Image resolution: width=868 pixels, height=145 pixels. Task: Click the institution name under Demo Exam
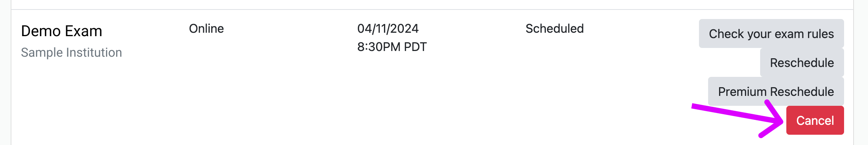(x=71, y=52)
